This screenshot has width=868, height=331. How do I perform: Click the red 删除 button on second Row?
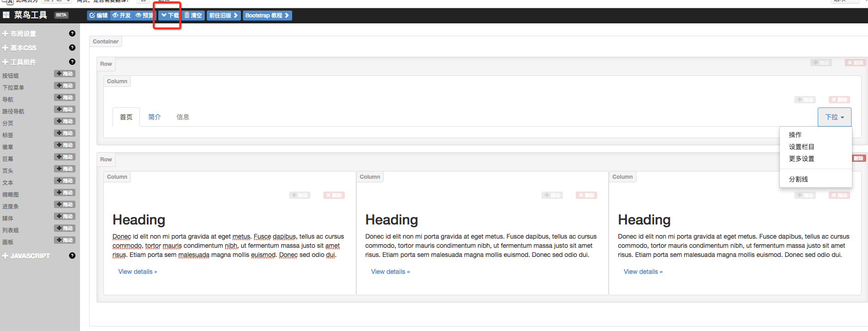pos(858,158)
